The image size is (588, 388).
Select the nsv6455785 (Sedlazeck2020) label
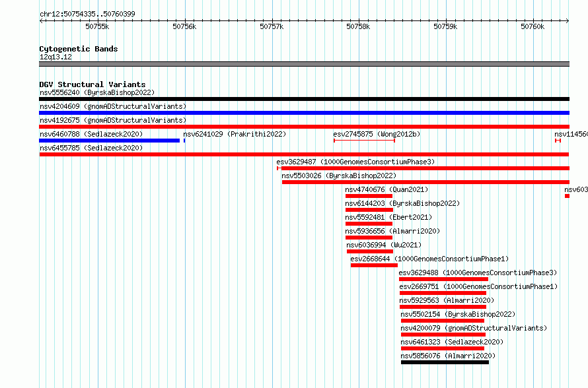tap(91, 148)
